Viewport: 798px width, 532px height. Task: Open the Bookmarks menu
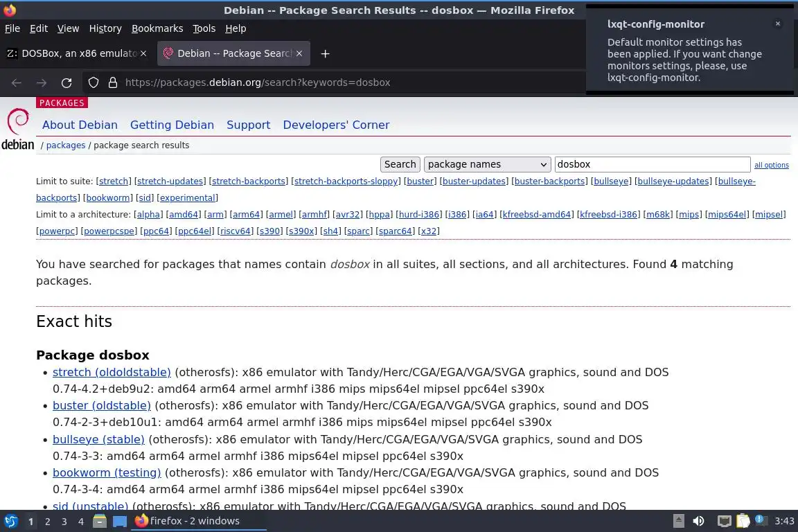coord(157,28)
